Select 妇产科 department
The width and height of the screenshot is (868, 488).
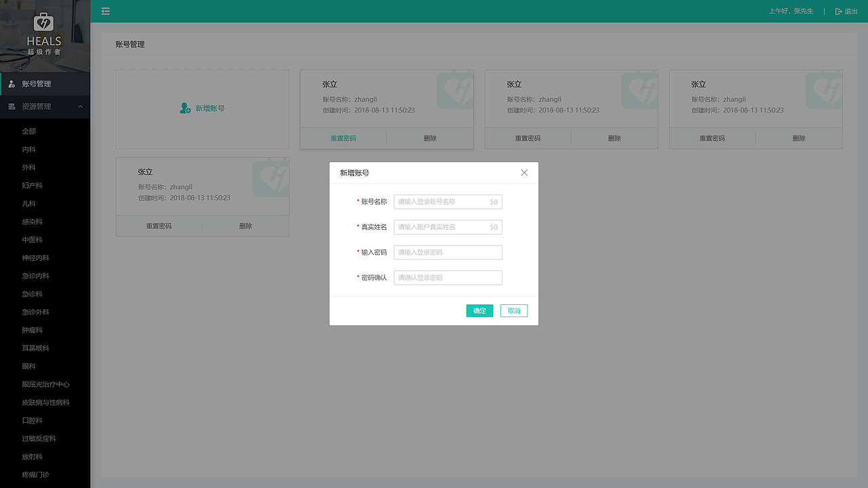(33, 186)
